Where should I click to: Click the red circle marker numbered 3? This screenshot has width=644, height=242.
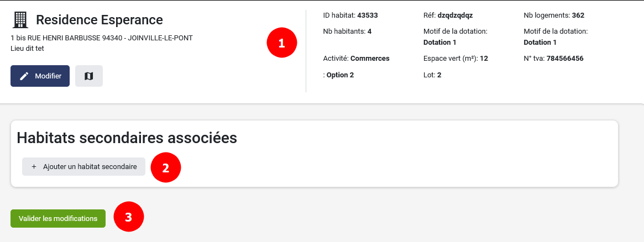tap(128, 217)
